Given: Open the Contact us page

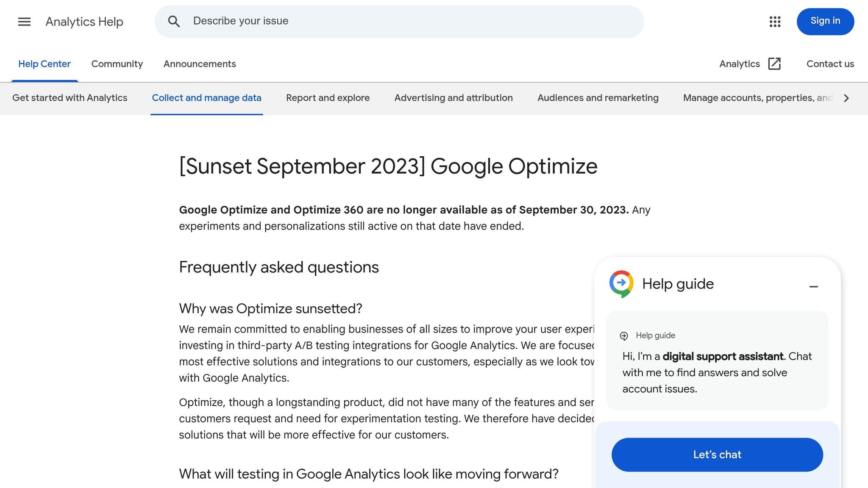Looking at the screenshot, I should 829,64.
